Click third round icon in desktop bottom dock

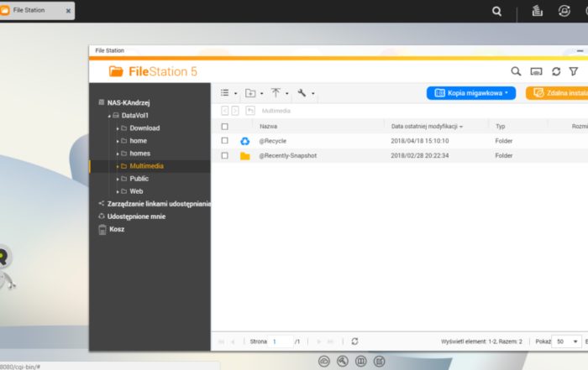click(360, 361)
